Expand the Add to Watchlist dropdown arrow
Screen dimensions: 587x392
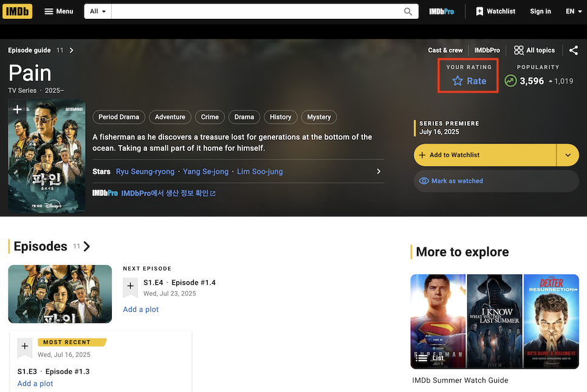point(568,155)
